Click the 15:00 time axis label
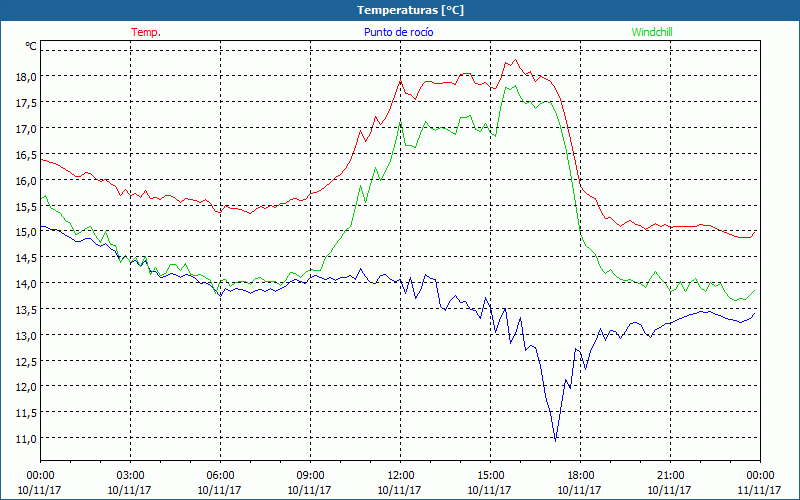 pyautogui.click(x=490, y=476)
